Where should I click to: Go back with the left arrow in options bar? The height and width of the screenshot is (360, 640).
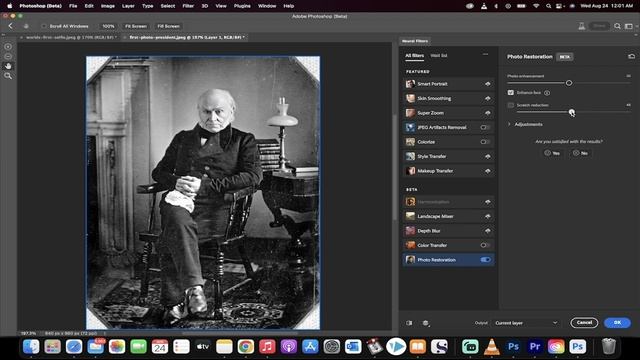11,26
